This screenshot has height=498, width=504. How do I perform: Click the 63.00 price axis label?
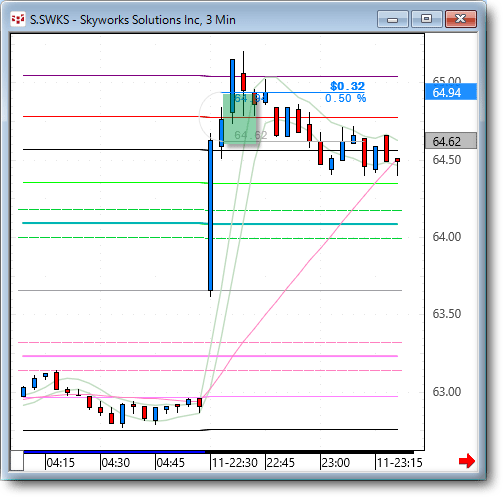point(447,392)
